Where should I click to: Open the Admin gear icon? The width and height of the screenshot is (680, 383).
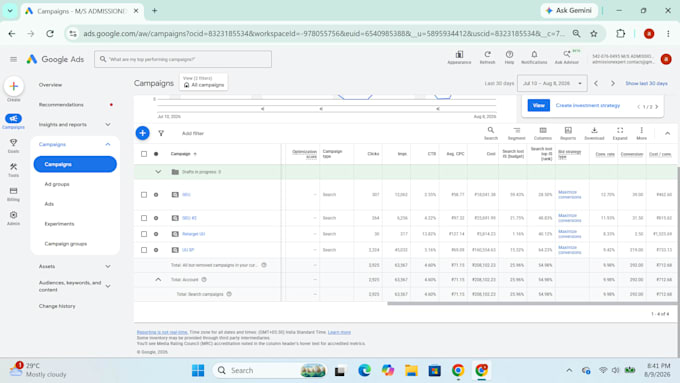click(x=13, y=215)
